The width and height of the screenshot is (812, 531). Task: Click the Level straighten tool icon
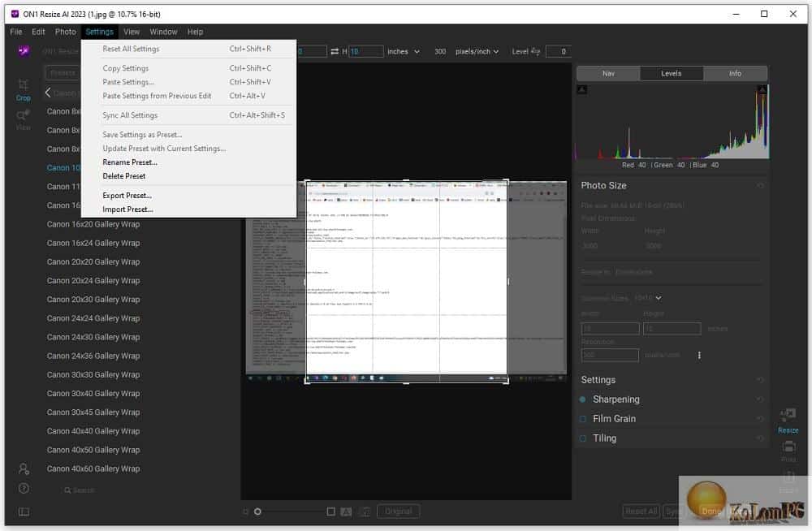[535, 51]
